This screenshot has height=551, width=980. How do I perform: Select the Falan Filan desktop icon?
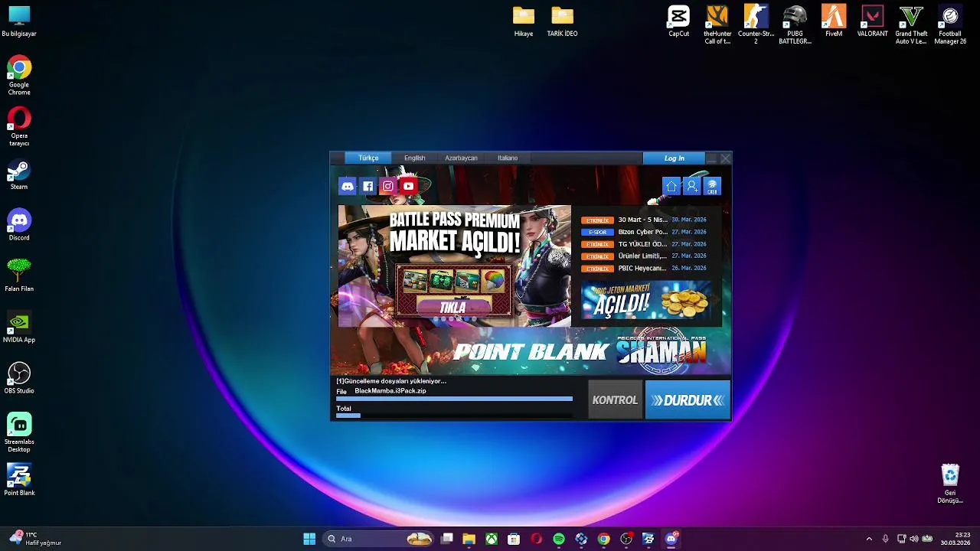pyautogui.click(x=19, y=276)
